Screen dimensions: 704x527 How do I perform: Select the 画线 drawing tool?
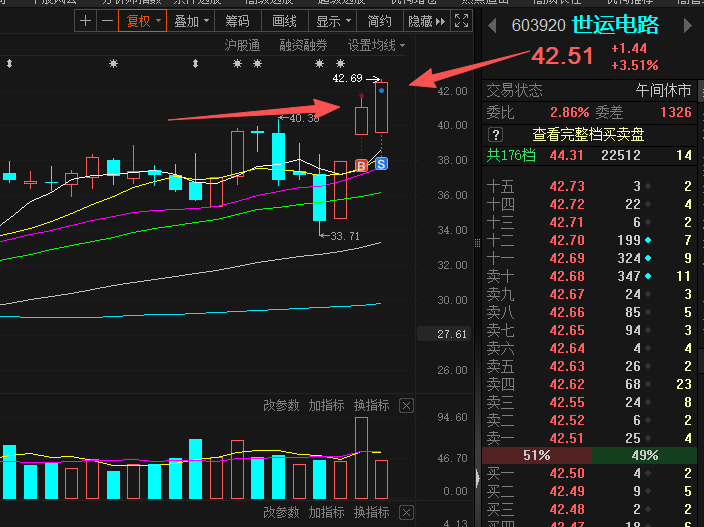click(x=284, y=21)
